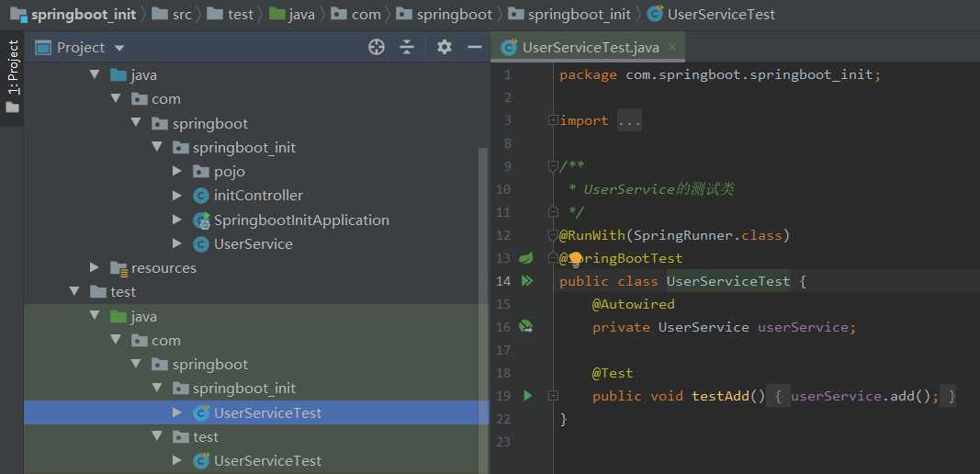Viewport: 980px width, 474px height.
Task: Click the test breadcrumb in navigation bar
Action: [x=240, y=15]
